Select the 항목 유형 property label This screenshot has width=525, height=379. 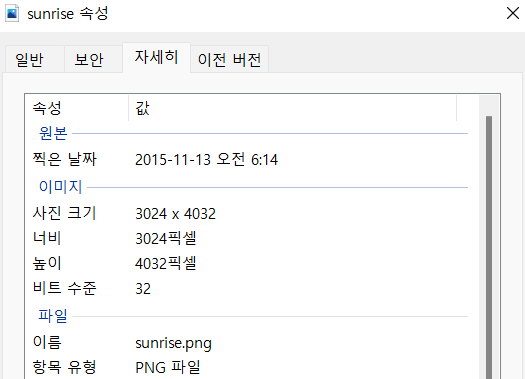coord(64,367)
